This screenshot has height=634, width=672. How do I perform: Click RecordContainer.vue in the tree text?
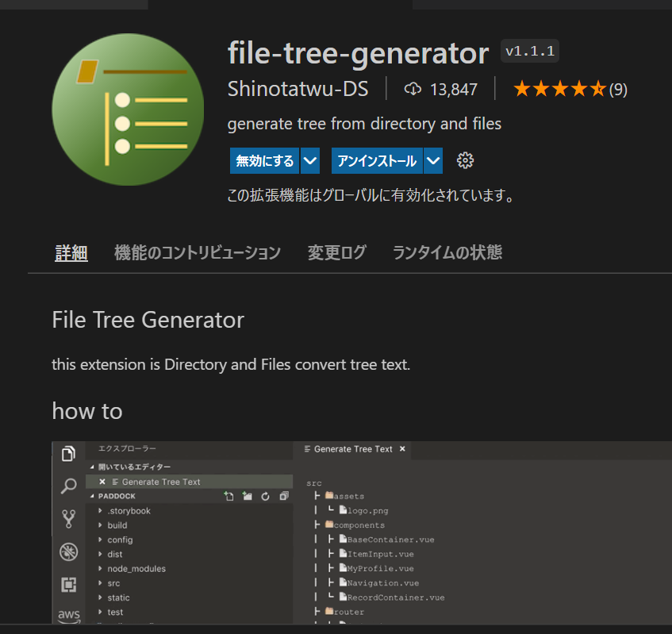pos(396,597)
